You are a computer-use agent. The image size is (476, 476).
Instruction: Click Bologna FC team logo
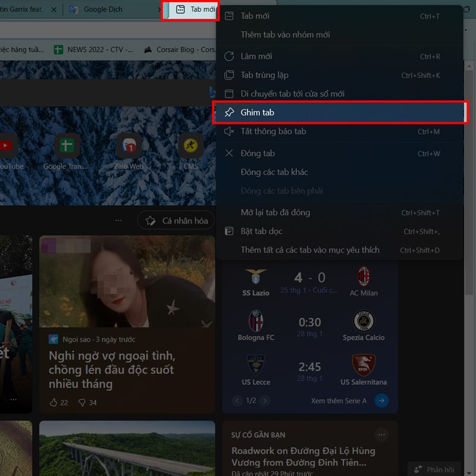point(256,321)
